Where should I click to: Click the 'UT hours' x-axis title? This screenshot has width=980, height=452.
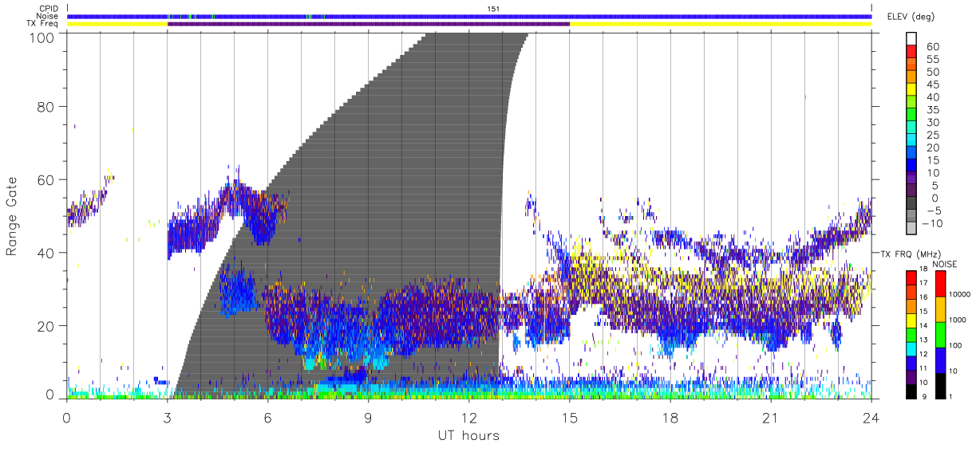(x=468, y=436)
